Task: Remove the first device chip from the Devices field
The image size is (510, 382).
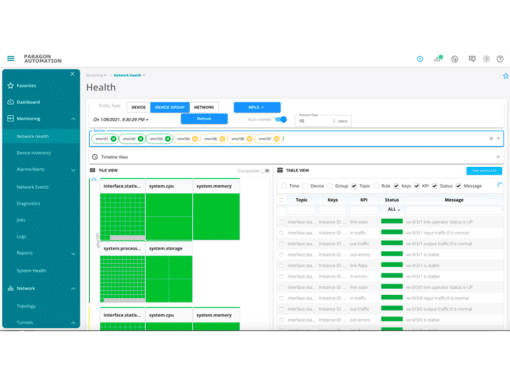Action: [114, 139]
